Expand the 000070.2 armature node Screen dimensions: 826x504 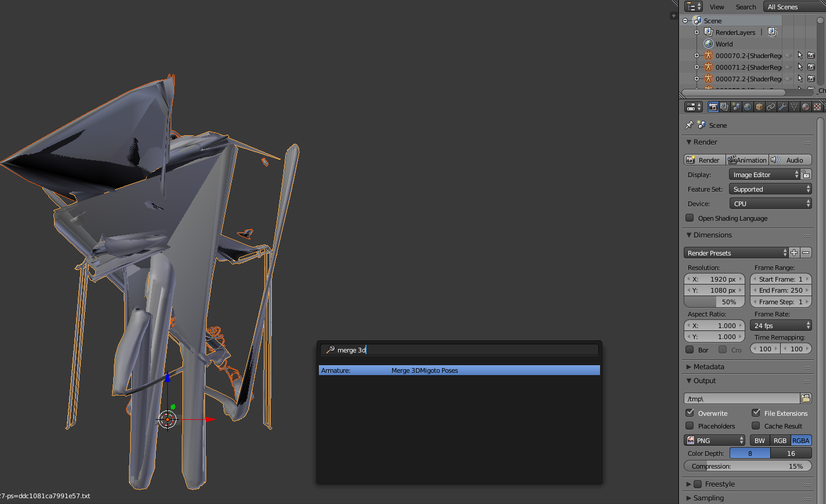[696, 56]
